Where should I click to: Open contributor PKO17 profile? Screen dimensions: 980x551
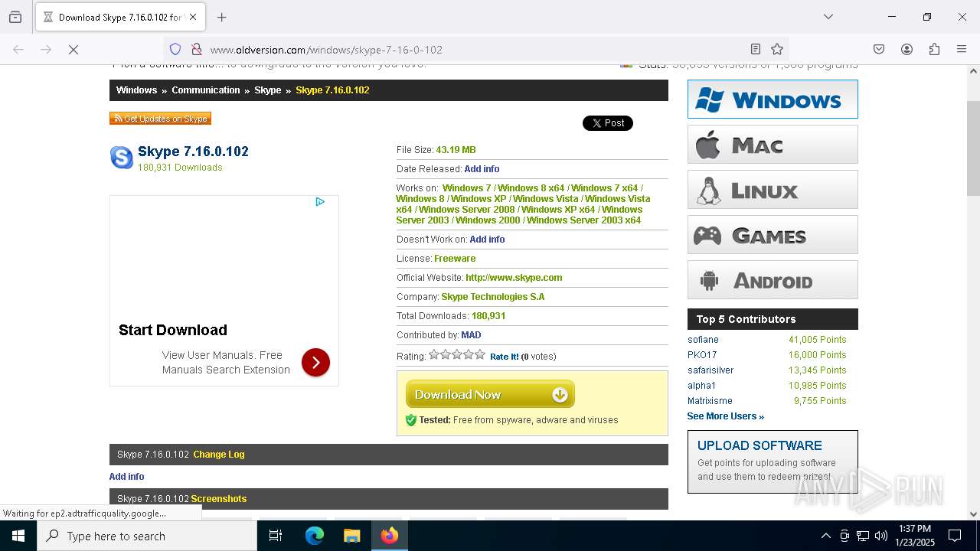coord(702,355)
